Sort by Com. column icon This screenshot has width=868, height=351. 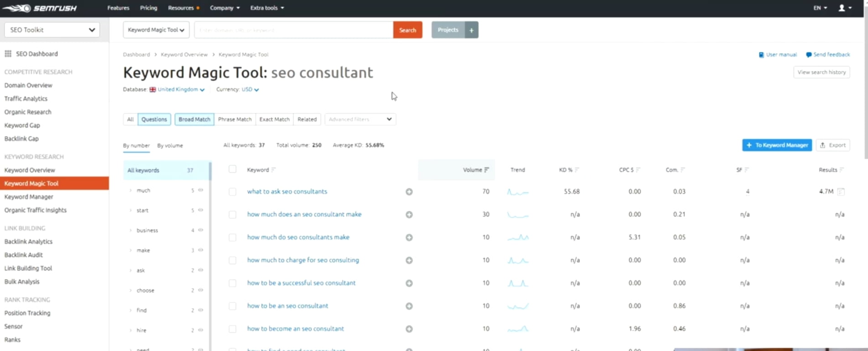coord(683,170)
